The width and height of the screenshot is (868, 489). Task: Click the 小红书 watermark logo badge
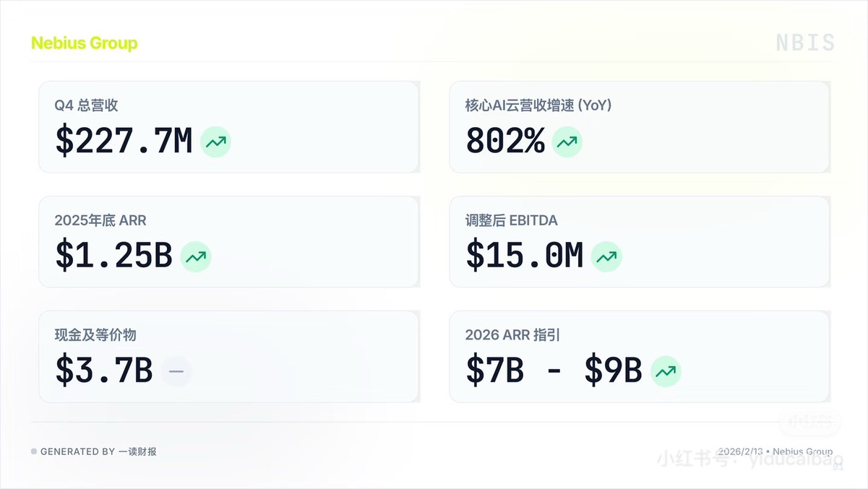pyautogui.click(x=810, y=422)
